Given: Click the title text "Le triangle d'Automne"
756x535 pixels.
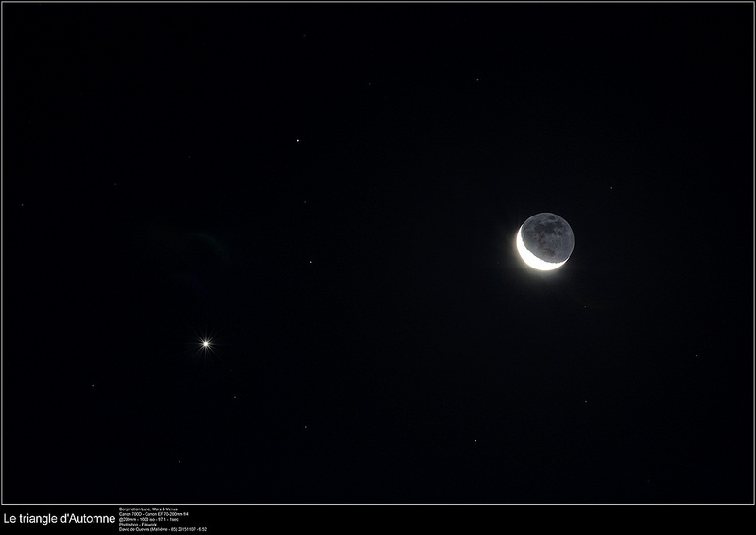Looking at the screenshot, I should tap(60, 519).
